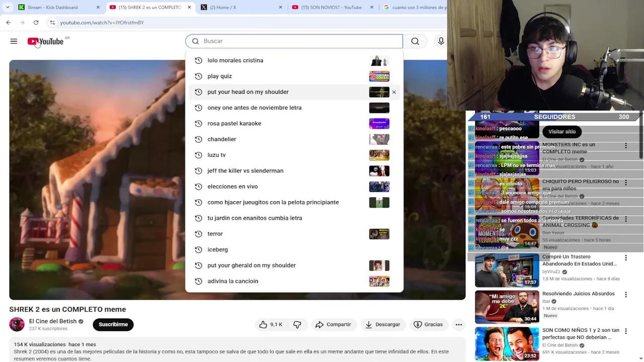Open MONSTERS INC es un COMPLETO meme title

pos(569,148)
